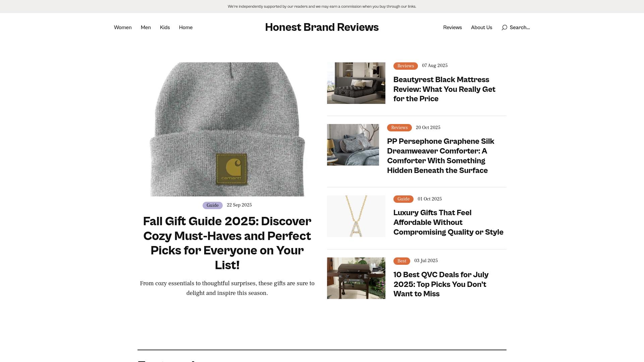
Task: View the gold letter necklace thumbnail
Action: tap(356, 216)
